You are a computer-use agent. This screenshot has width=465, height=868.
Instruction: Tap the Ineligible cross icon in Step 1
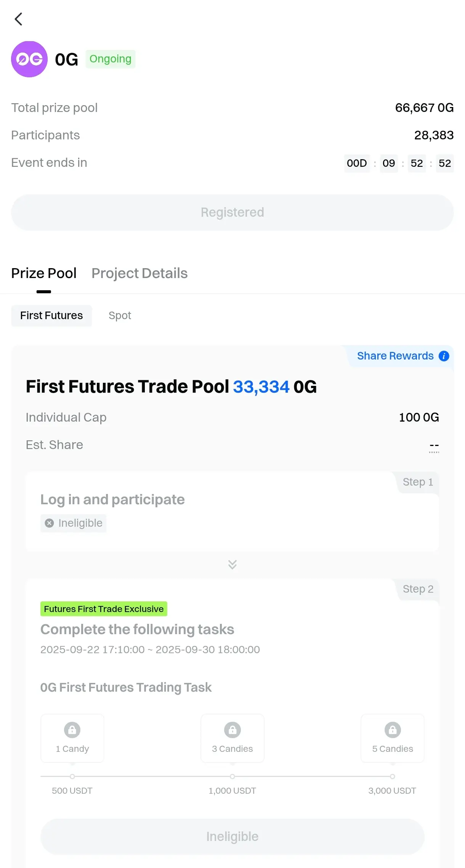(49, 523)
